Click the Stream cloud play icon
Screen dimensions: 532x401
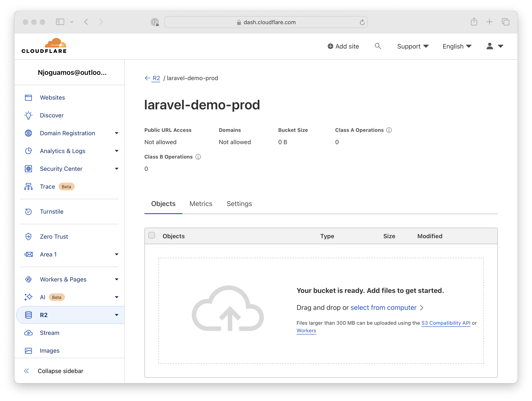coord(28,333)
